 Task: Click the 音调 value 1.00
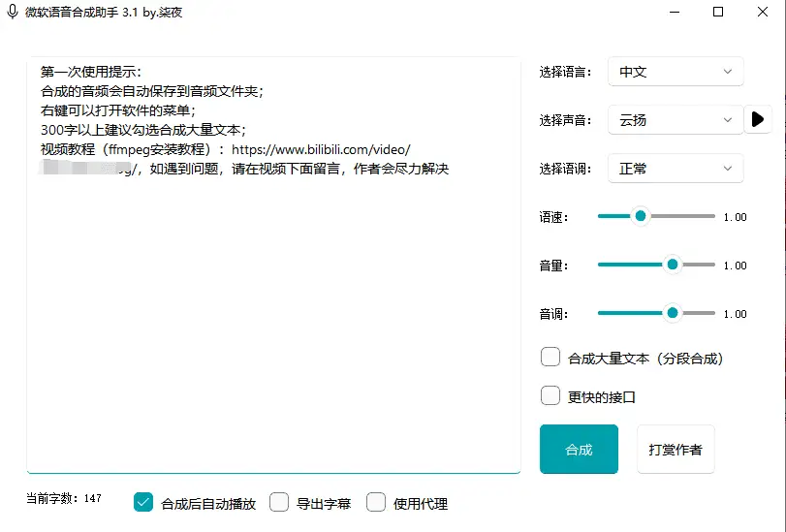[735, 314]
